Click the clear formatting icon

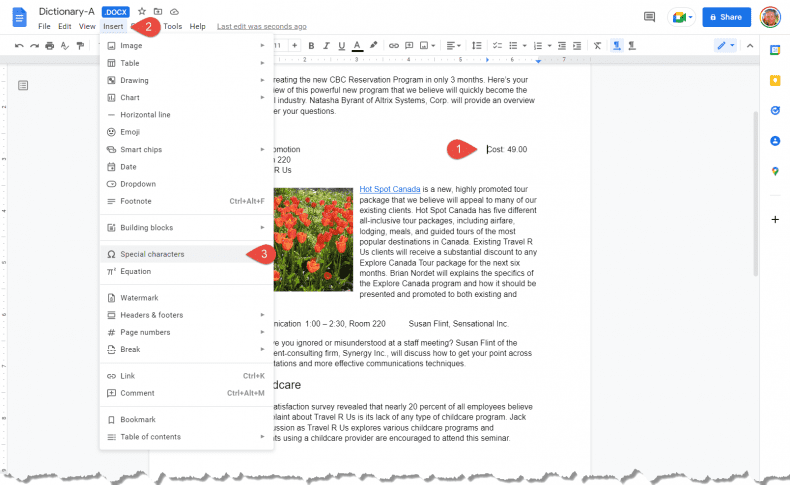click(597, 45)
